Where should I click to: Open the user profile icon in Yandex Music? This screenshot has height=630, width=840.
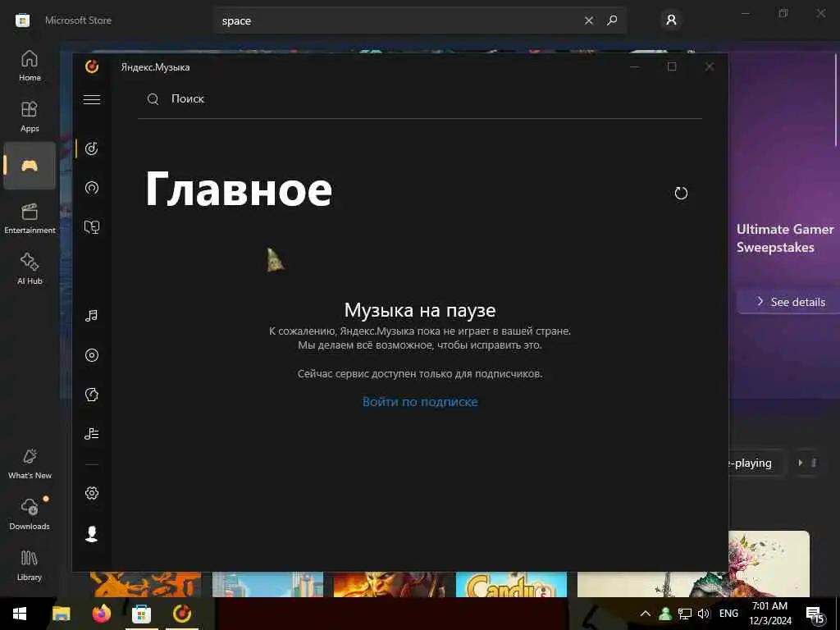(92, 533)
